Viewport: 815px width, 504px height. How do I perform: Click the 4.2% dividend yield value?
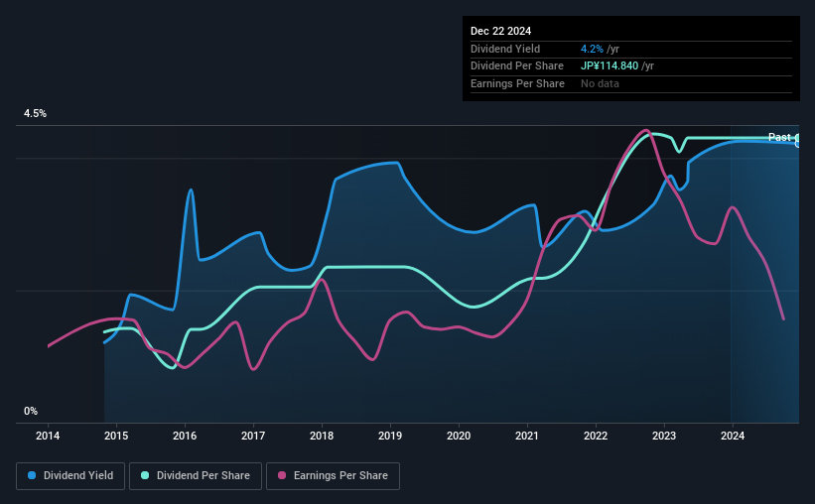[592, 49]
